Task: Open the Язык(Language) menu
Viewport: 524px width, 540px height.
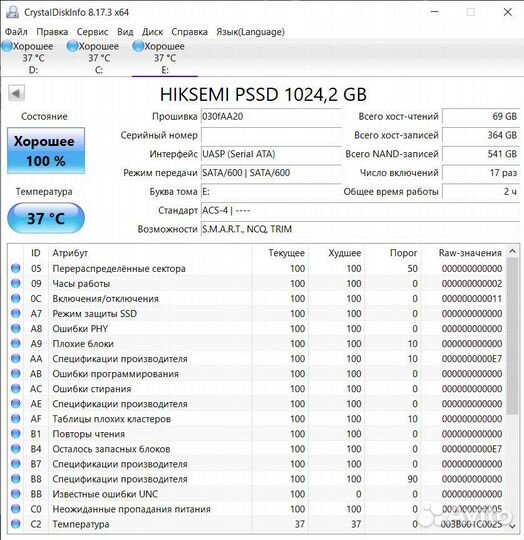Action: pyautogui.click(x=250, y=32)
